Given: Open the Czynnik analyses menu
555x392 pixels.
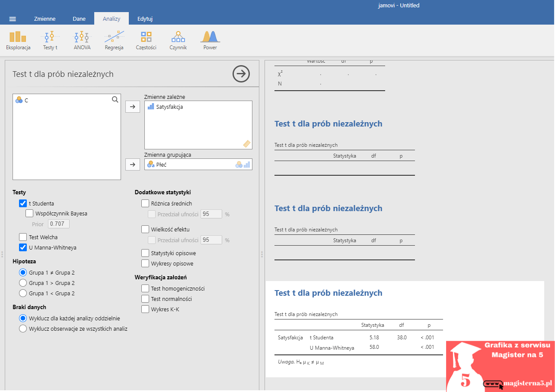Looking at the screenshot, I should click(178, 41).
